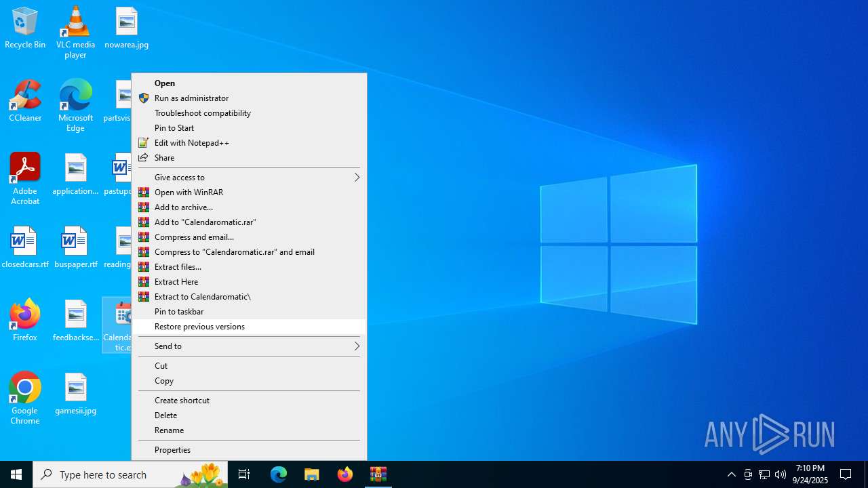Choose Create shortcut

click(249, 401)
